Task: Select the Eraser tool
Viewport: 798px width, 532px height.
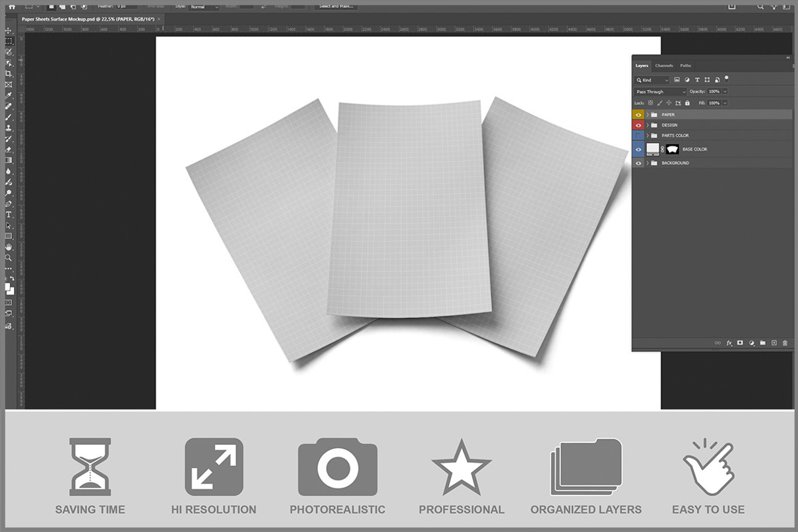Action: (9, 150)
